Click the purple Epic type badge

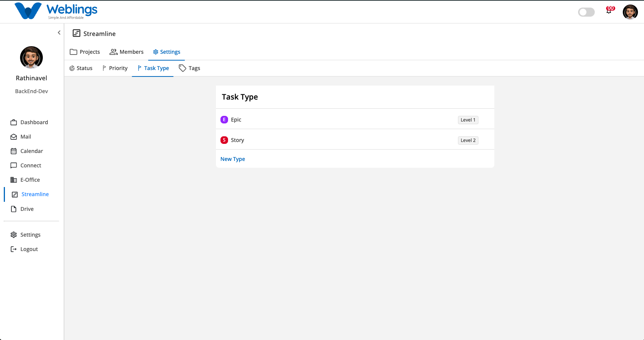[x=224, y=120]
